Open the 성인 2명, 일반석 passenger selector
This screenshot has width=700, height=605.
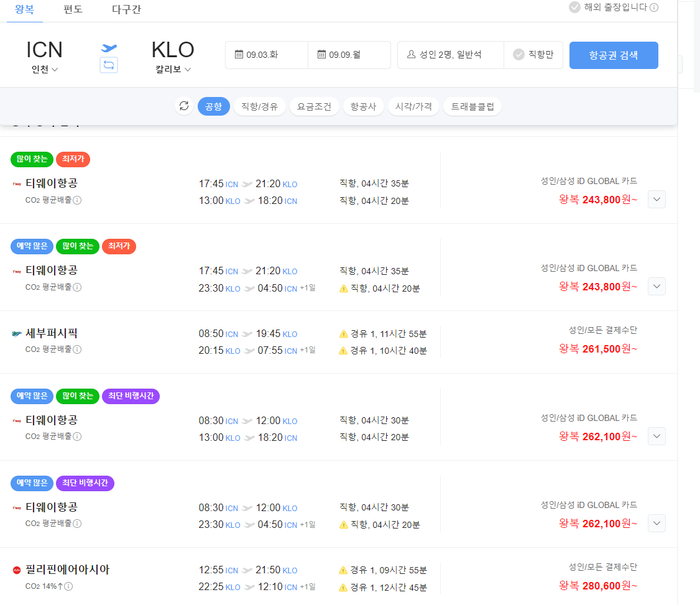click(x=449, y=55)
